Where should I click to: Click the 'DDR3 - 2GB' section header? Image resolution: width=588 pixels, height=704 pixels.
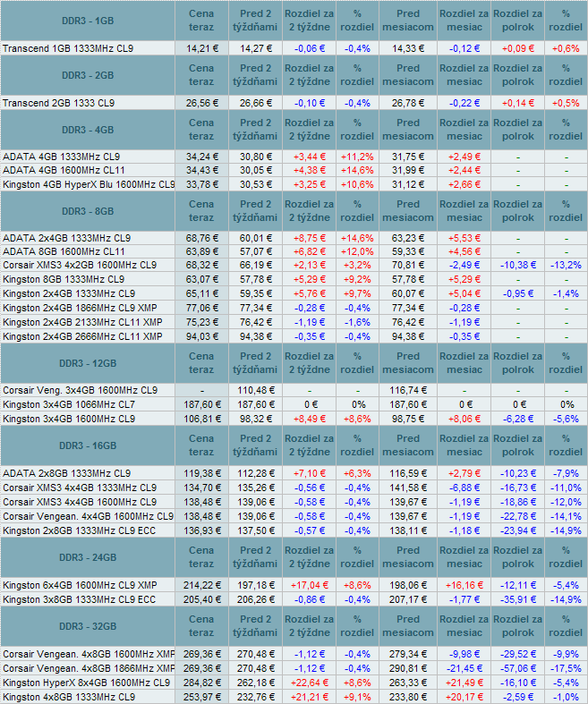88,75
